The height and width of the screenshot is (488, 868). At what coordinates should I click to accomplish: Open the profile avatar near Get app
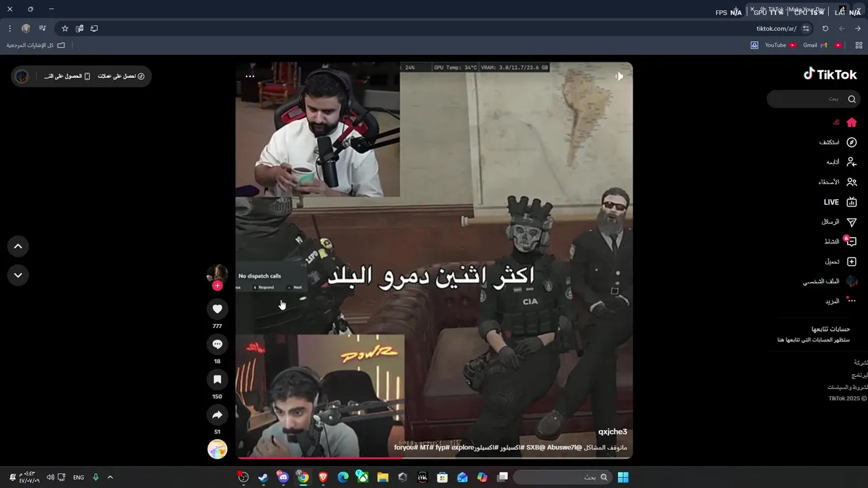[22, 76]
